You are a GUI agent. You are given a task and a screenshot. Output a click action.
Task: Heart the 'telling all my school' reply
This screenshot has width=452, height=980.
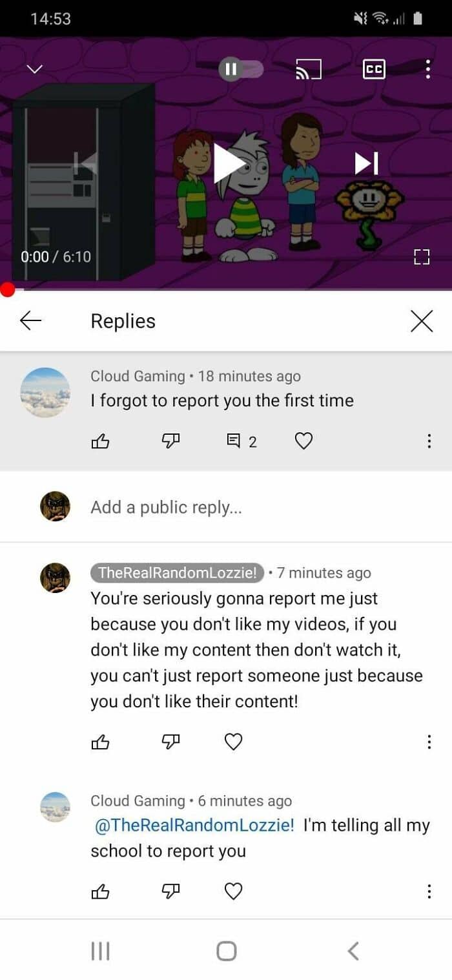click(x=233, y=891)
